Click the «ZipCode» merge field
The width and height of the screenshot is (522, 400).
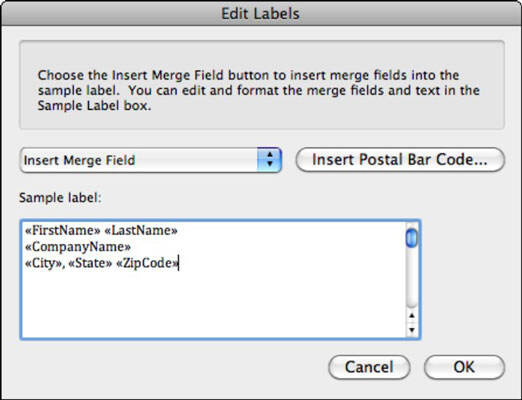147,263
